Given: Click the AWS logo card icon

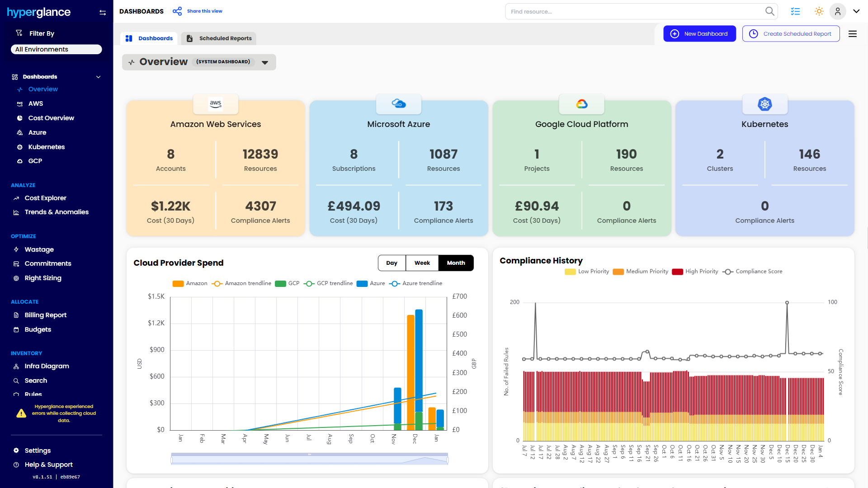Looking at the screenshot, I should pyautogui.click(x=216, y=104).
